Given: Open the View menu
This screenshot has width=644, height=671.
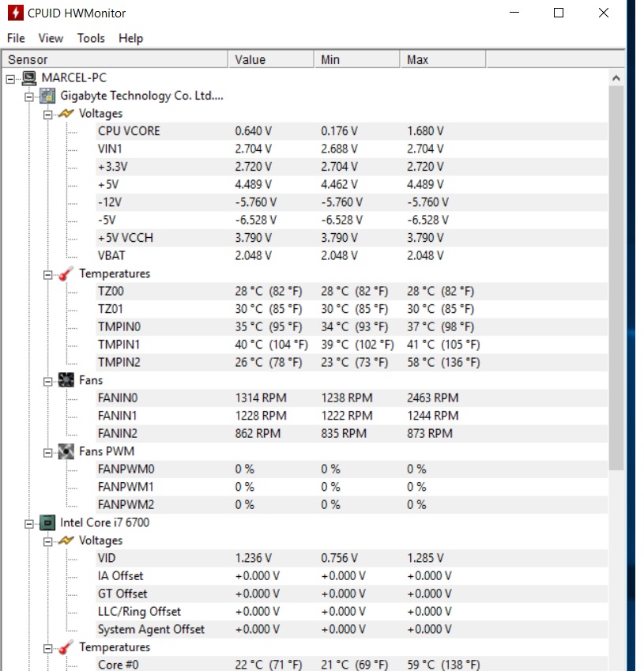Looking at the screenshot, I should [x=51, y=38].
